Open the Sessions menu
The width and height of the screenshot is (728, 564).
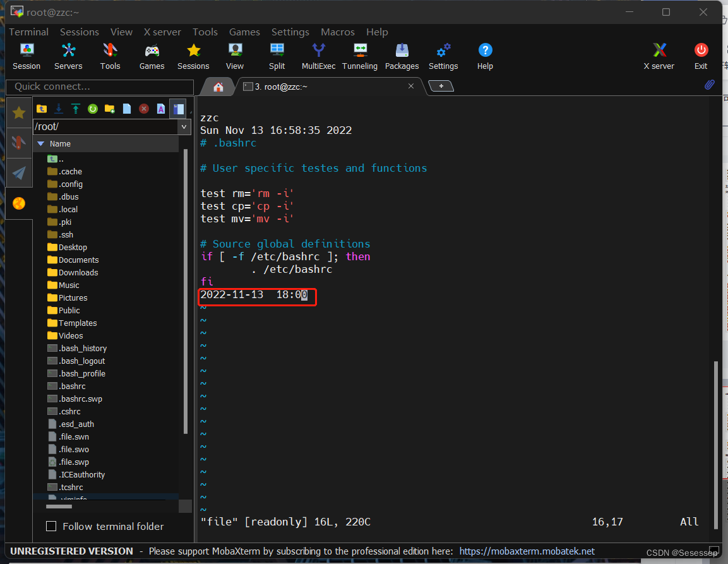tap(80, 32)
